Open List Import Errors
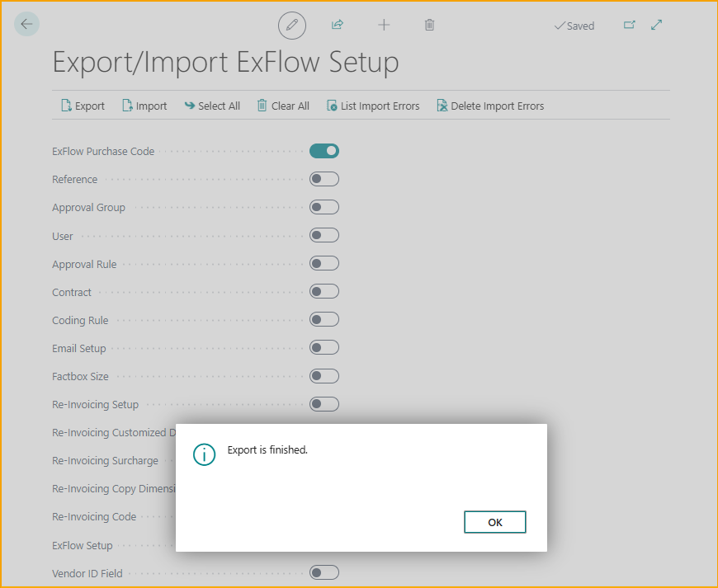This screenshot has height=588, width=718. click(x=372, y=106)
